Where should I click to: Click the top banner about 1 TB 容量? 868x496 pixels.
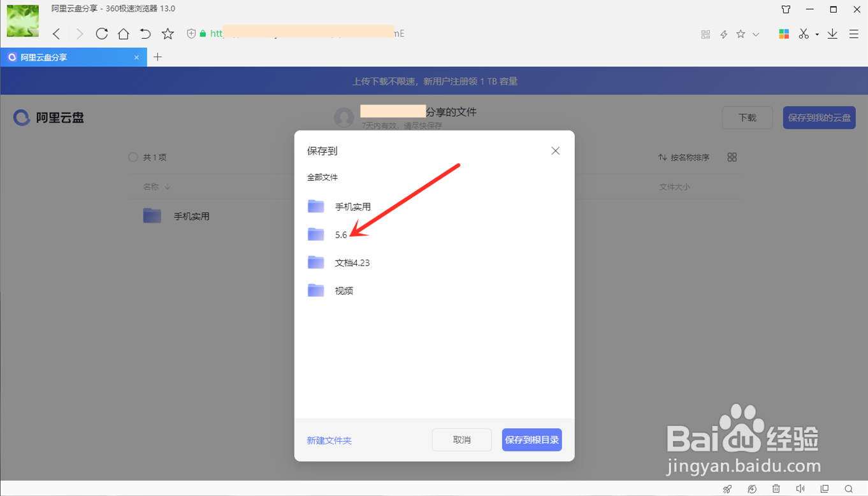pos(435,81)
